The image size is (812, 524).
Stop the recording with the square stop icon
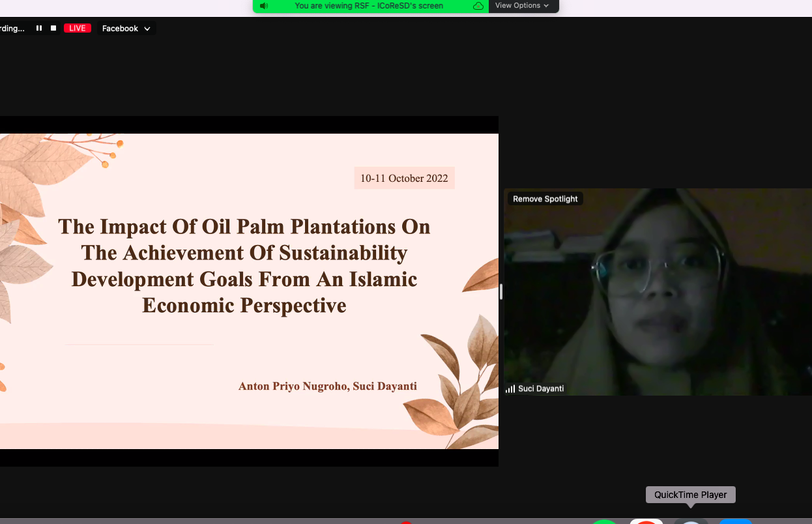[x=53, y=28]
